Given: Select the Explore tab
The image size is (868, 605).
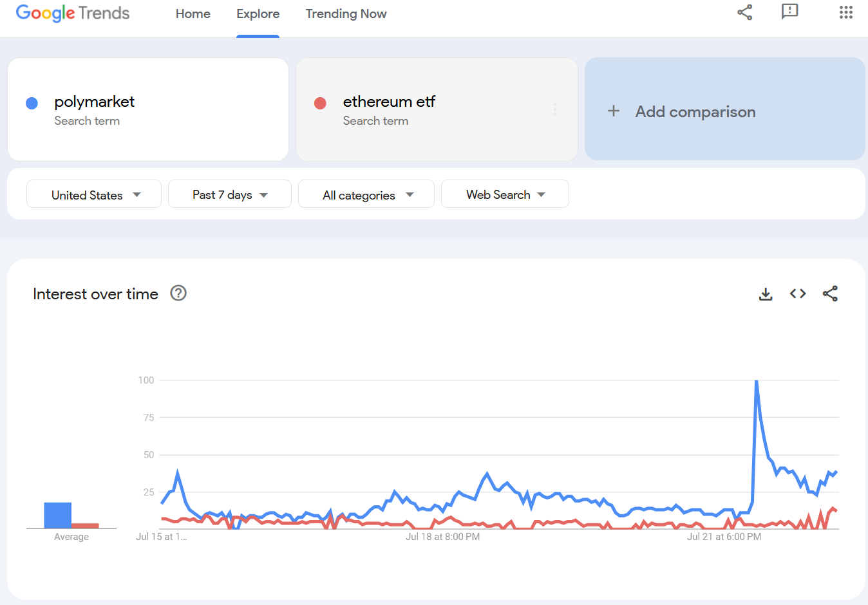Looking at the screenshot, I should 258,14.
